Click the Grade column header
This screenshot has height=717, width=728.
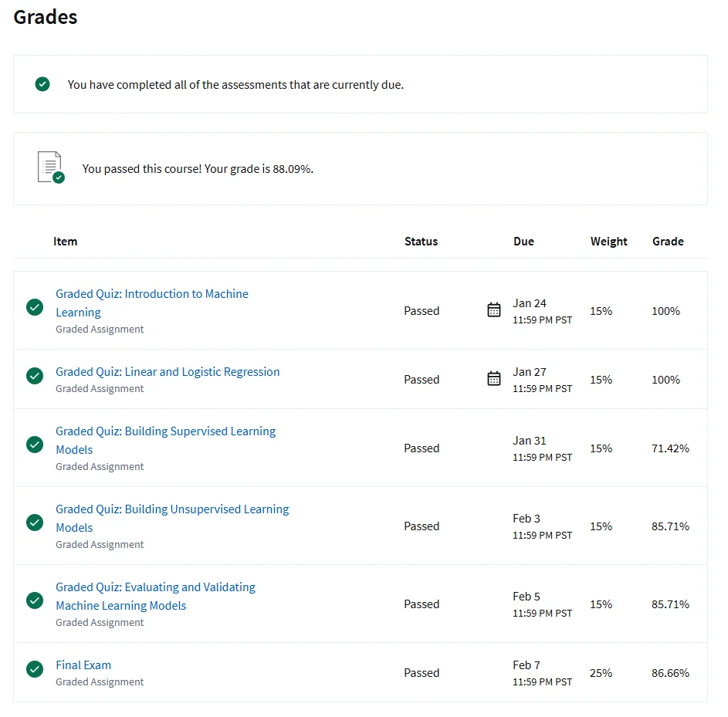[668, 242]
